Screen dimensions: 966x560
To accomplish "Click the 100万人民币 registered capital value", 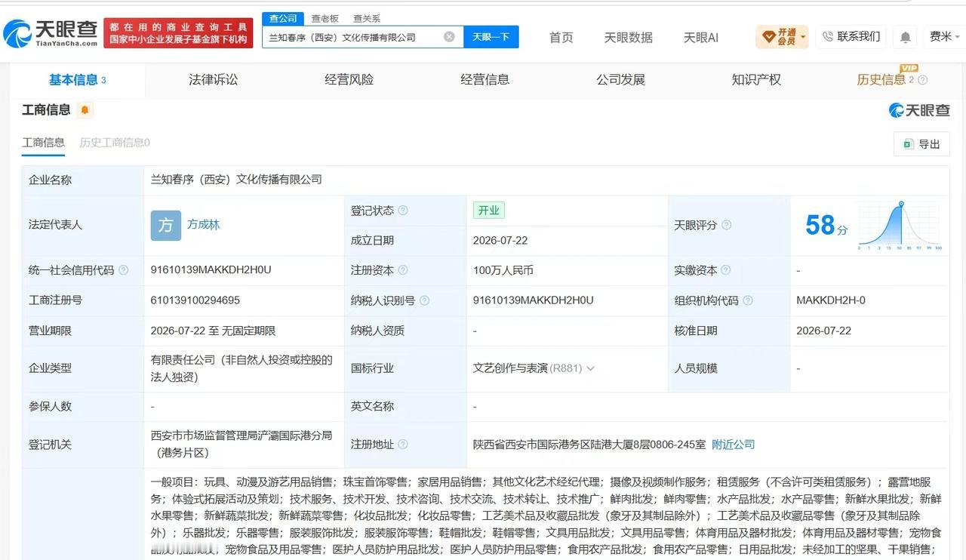I will [503, 270].
